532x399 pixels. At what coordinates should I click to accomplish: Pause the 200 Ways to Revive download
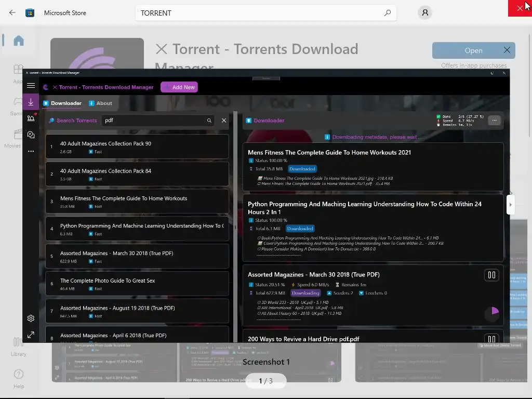tap(491, 339)
